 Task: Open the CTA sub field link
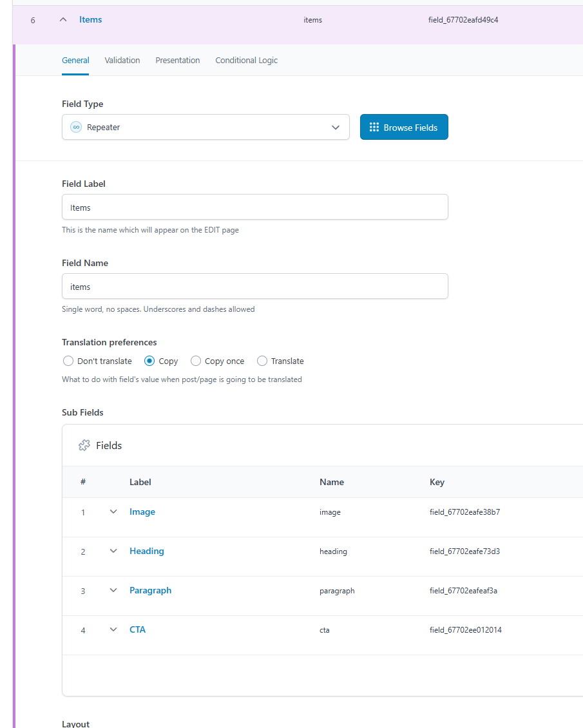point(137,629)
